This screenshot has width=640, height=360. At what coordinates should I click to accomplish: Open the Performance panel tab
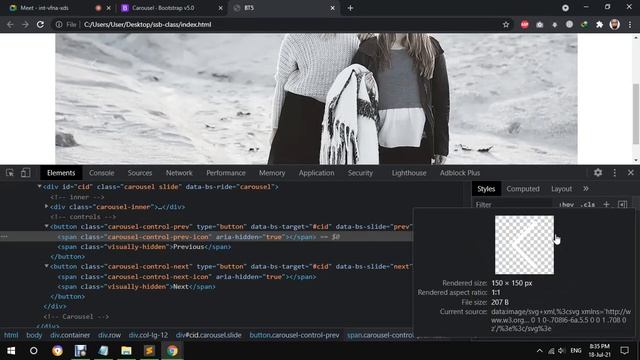click(226, 173)
